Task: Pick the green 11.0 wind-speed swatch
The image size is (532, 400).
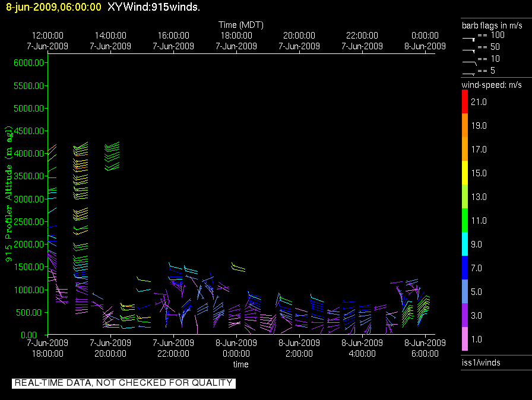Action: point(465,221)
